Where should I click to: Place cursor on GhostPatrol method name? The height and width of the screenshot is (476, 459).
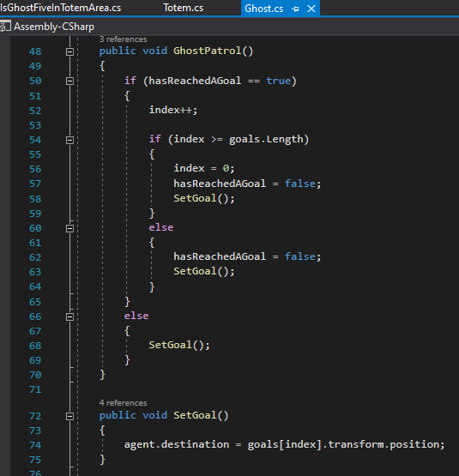[208, 51]
